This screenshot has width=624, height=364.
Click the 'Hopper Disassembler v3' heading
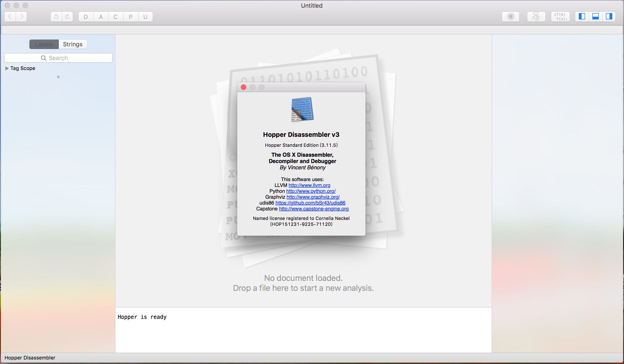(x=301, y=135)
